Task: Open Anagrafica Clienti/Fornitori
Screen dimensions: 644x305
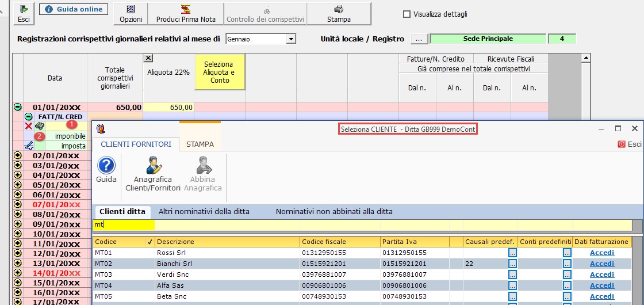Action: coord(153,174)
